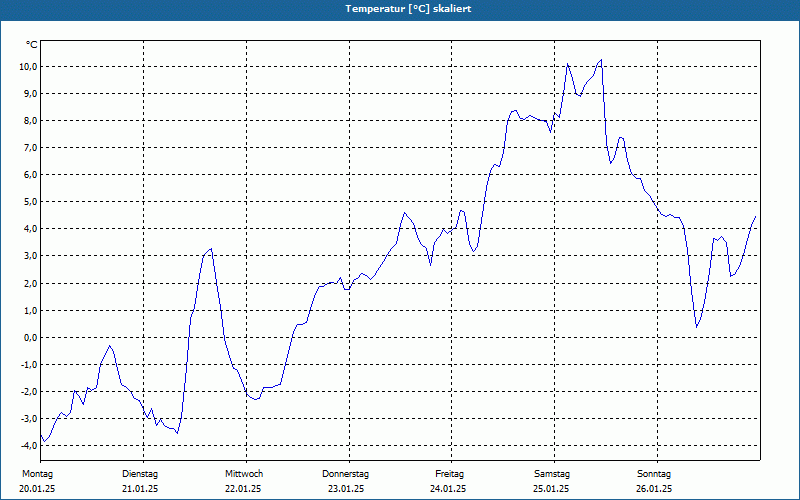Select the 1,0 y-axis value
Image resolution: width=800 pixels, height=500 pixels.
click(29, 310)
